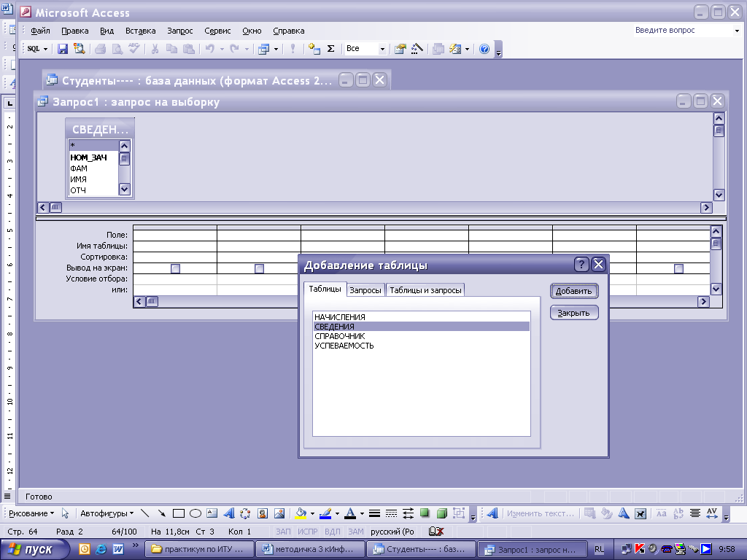This screenshot has height=560, width=747.
Task: Open the Вид menu
Action: (107, 31)
